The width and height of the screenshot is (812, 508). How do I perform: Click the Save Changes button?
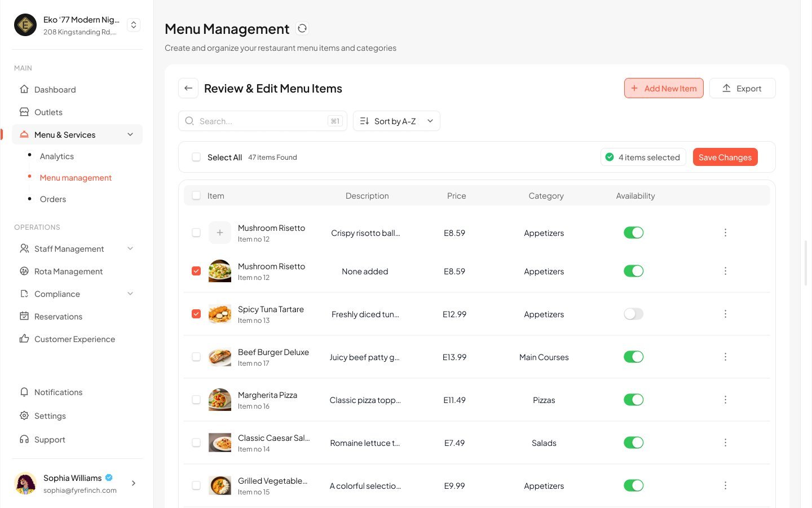pyautogui.click(x=725, y=157)
